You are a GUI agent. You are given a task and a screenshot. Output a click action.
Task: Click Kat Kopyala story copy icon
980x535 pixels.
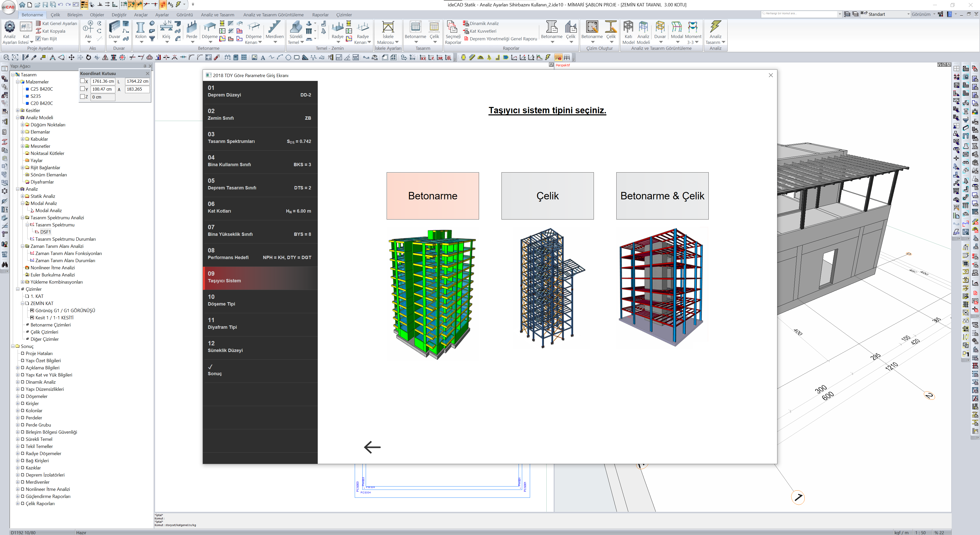click(39, 31)
